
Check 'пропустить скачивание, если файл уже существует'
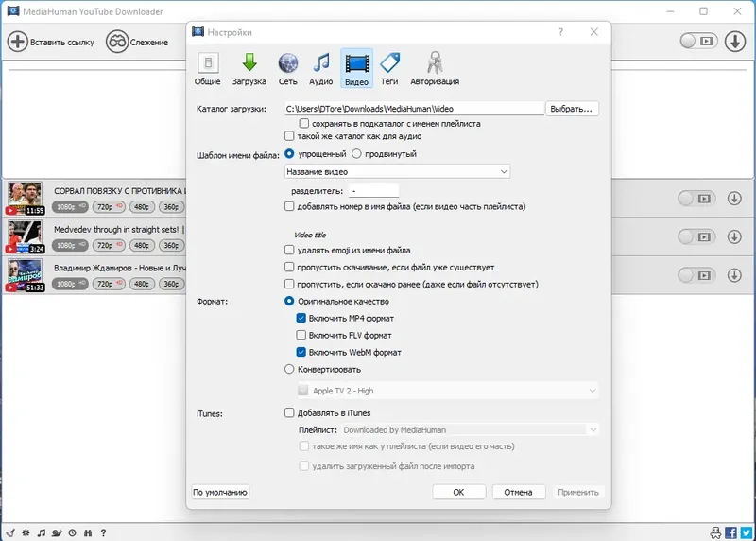(x=289, y=267)
